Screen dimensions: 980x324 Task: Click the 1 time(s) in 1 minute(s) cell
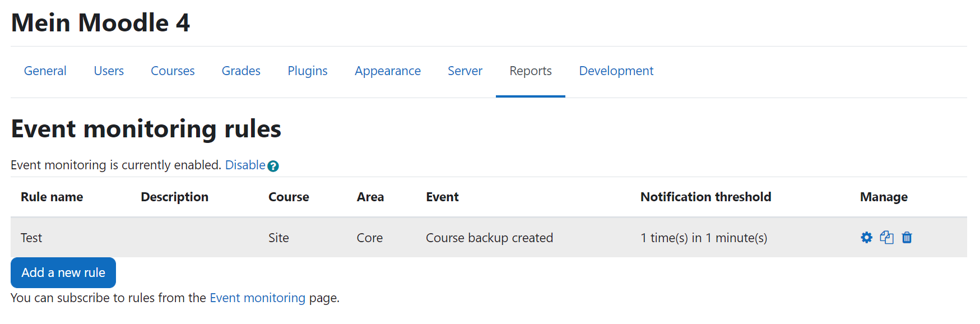click(x=704, y=238)
